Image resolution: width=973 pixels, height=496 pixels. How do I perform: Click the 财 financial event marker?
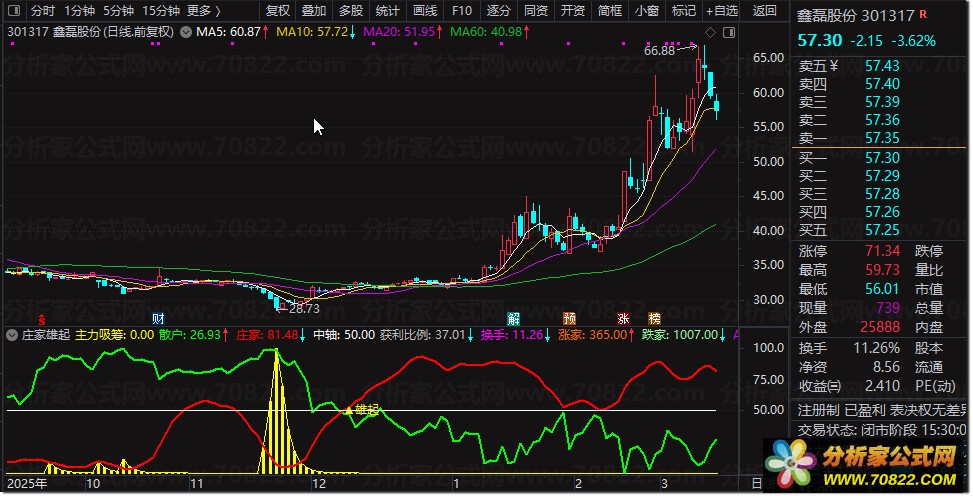tap(158, 319)
